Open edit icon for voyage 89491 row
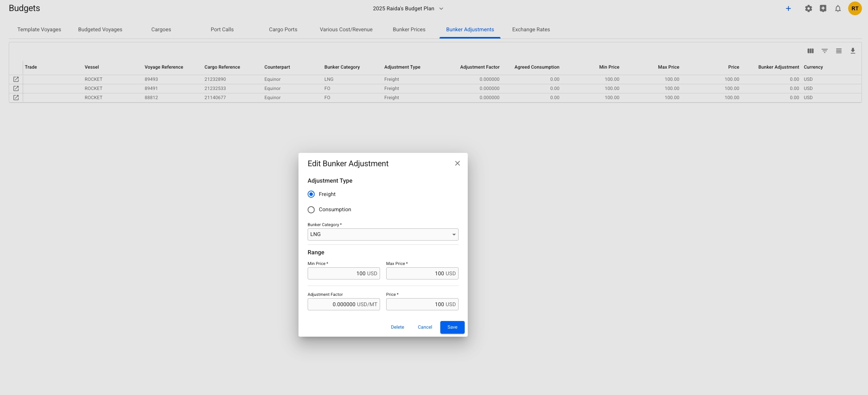 tap(16, 88)
